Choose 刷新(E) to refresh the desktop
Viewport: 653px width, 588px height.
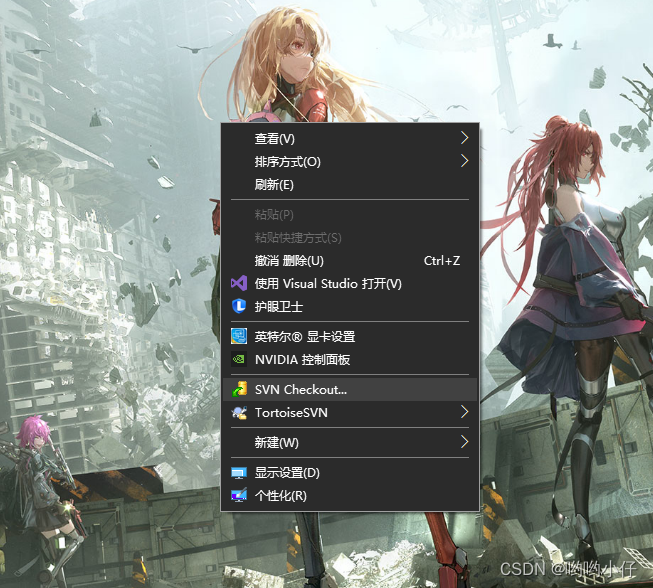pos(350,184)
